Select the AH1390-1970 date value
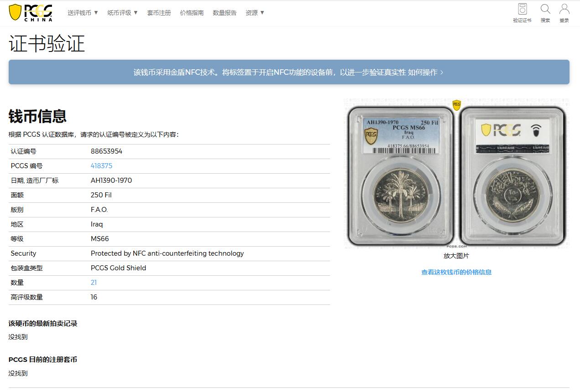Image resolution: width=580 pixels, height=392 pixels. tap(111, 181)
